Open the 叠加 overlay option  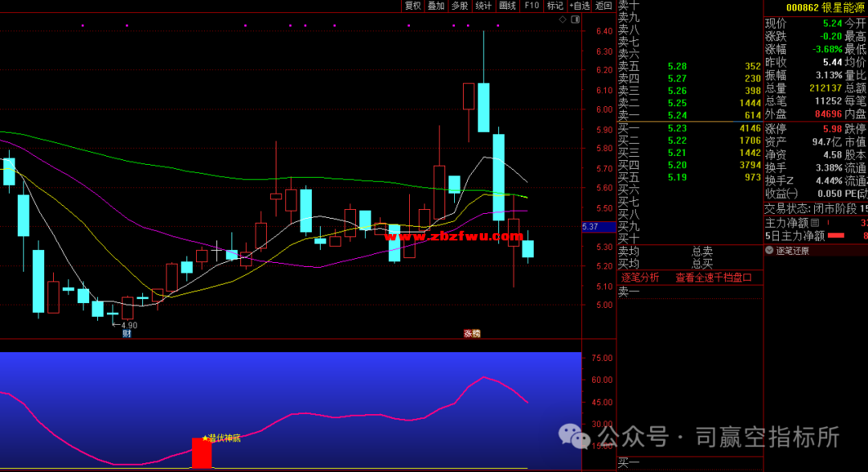436,6
